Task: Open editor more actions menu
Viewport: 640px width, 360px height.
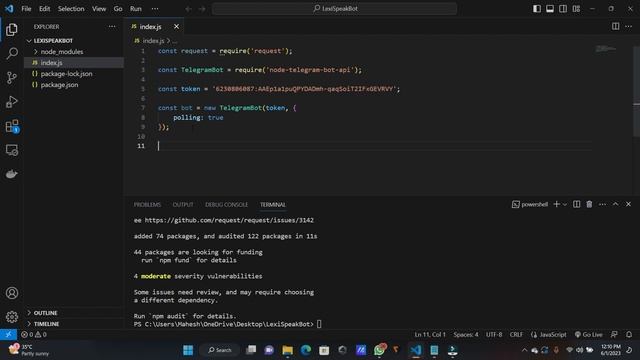Action: [x=629, y=27]
